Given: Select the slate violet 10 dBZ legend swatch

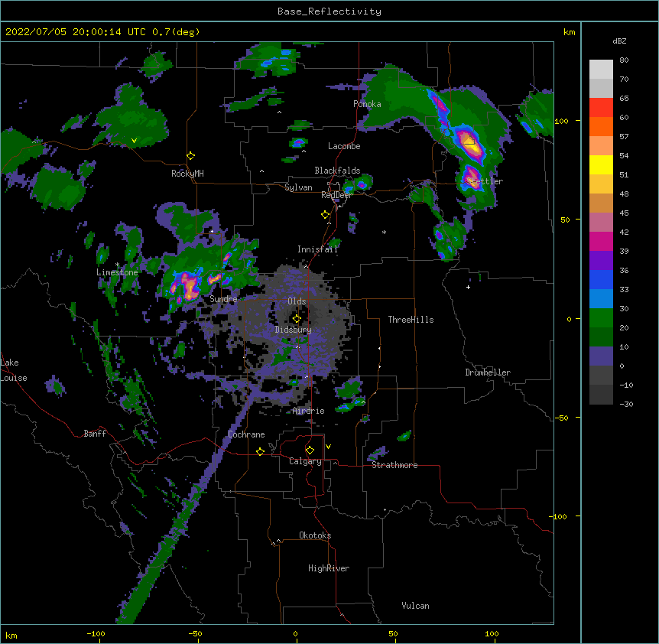Looking at the screenshot, I should (x=601, y=356).
